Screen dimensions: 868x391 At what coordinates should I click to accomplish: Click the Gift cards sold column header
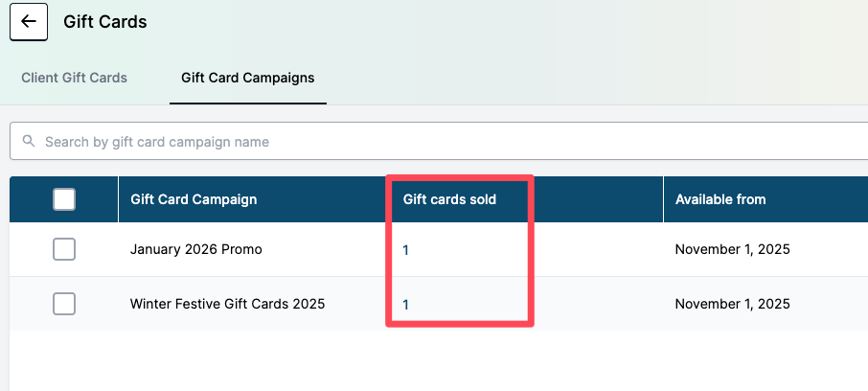(449, 199)
